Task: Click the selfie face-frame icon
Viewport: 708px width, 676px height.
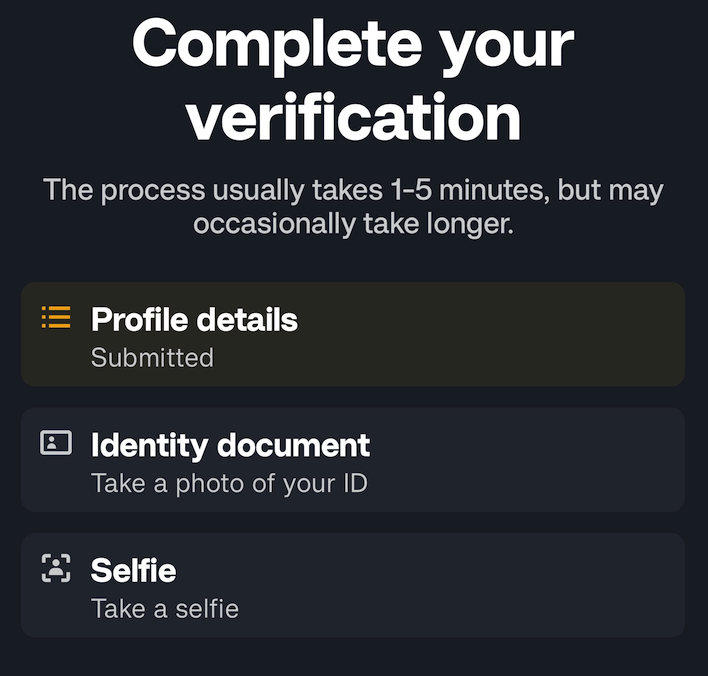Action: pos(56,568)
